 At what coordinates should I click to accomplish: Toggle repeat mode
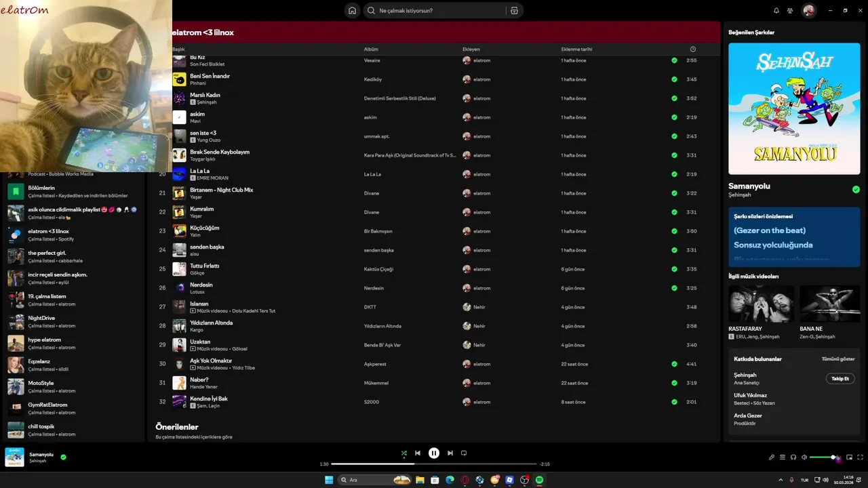[464, 453]
